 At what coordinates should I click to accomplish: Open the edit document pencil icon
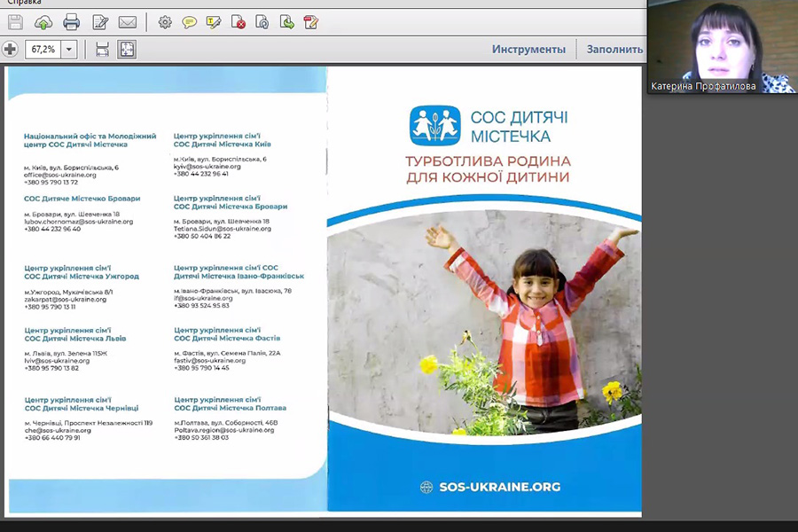click(x=100, y=22)
